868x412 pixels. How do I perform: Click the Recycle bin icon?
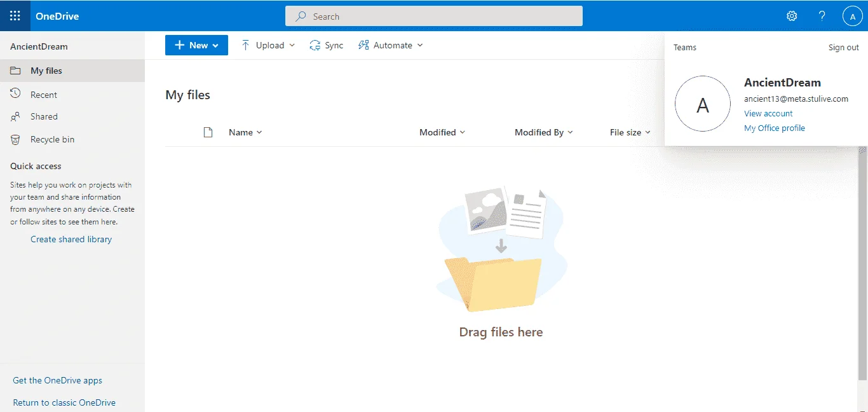click(15, 139)
